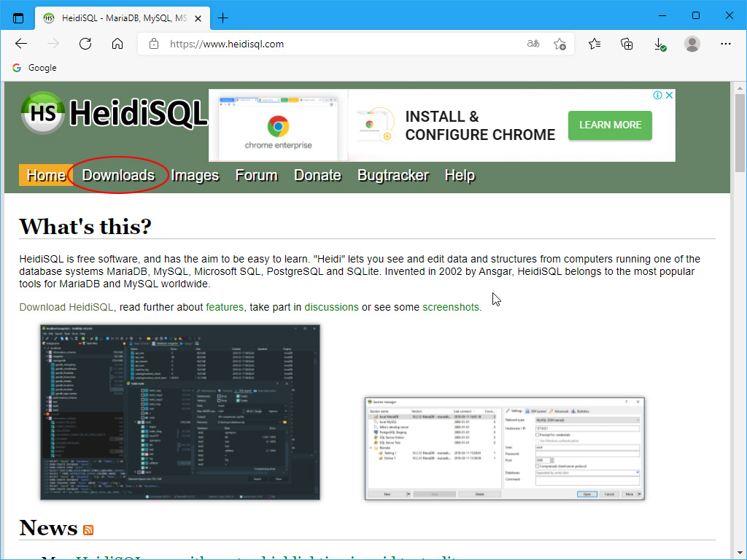Click the chrome enterprise ad image
This screenshot has height=560, width=747.
pyautogui.click(x=278, y=125)
